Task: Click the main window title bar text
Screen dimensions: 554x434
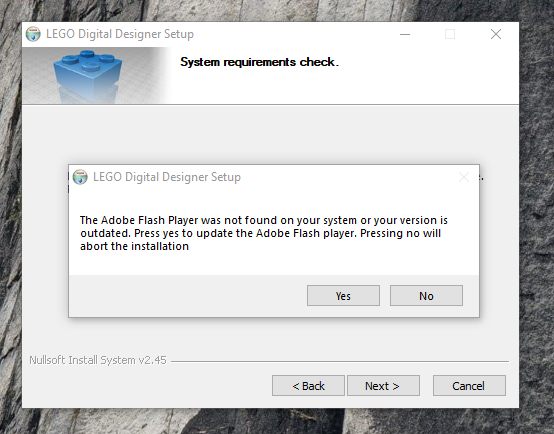Action: point(120,34)
